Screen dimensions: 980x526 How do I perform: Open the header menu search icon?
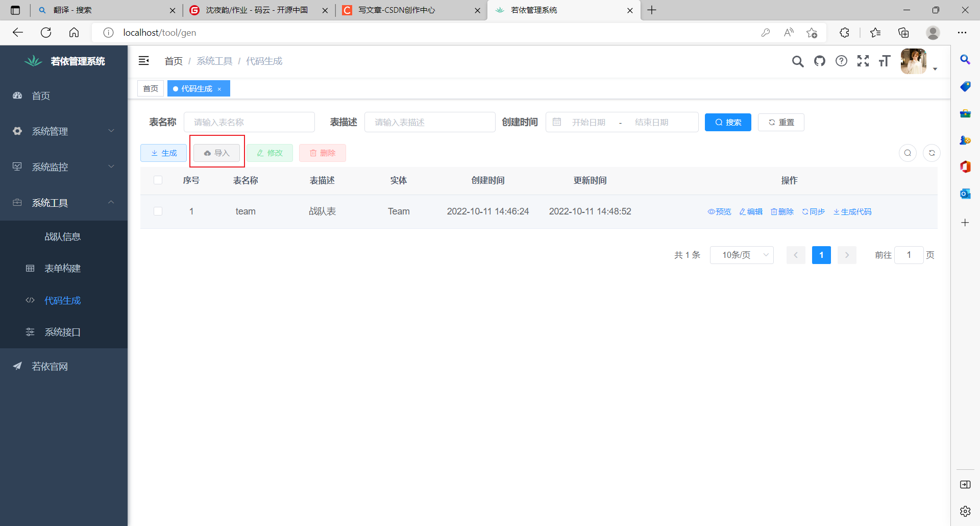798,61
